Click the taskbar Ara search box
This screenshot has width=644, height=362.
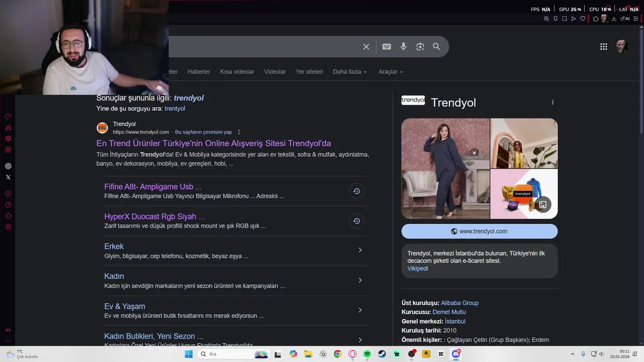(234, 354)
